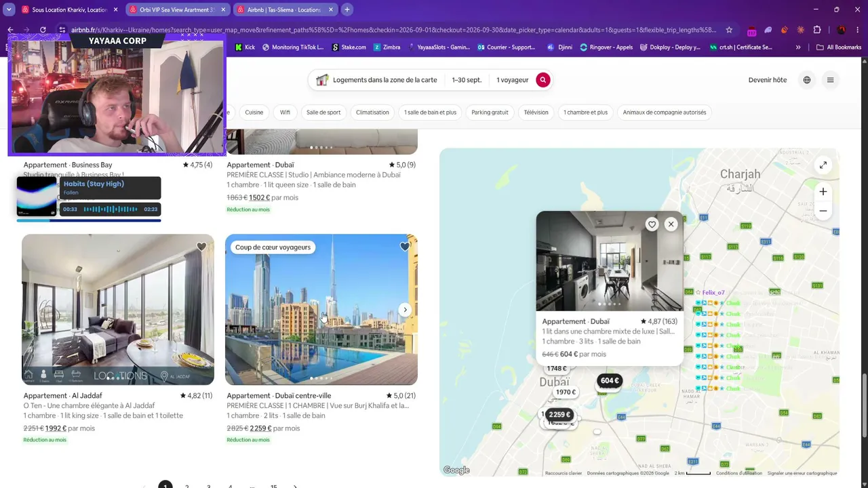Viewport: 868px width, 488px height.
Task: Open the tab search dropdown
Action: [x=9, y=9]
